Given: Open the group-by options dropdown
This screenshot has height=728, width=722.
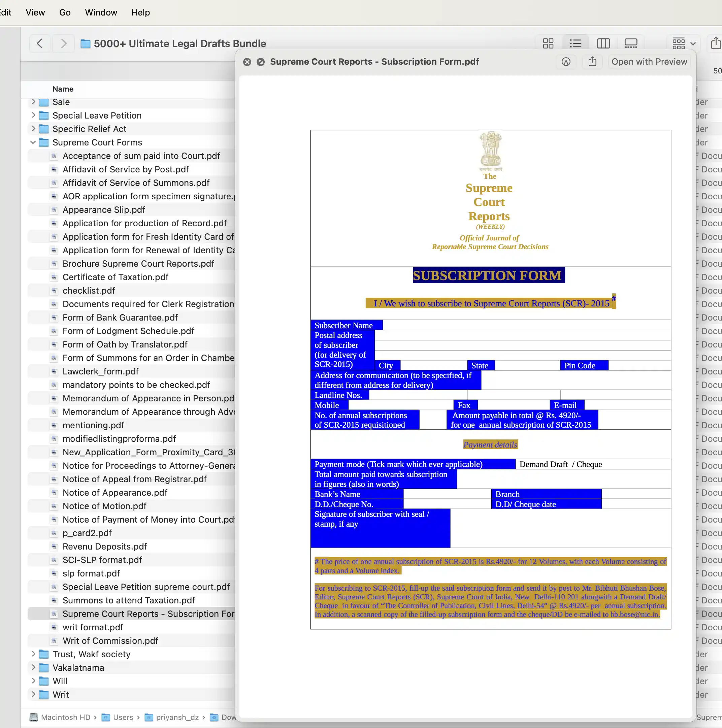Looking at the screenshot, I should pos(684,44).
